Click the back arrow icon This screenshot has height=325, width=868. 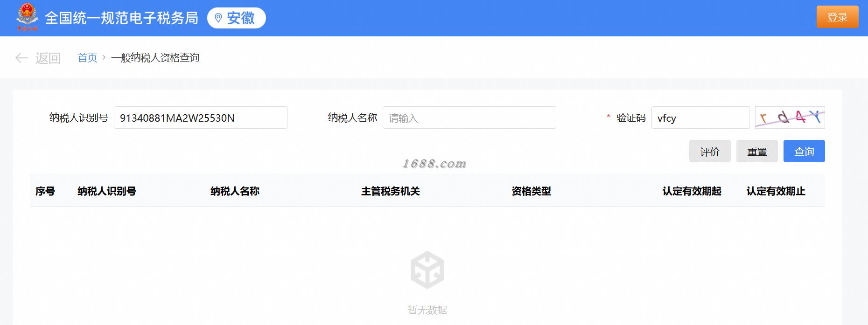pos(21,58)
